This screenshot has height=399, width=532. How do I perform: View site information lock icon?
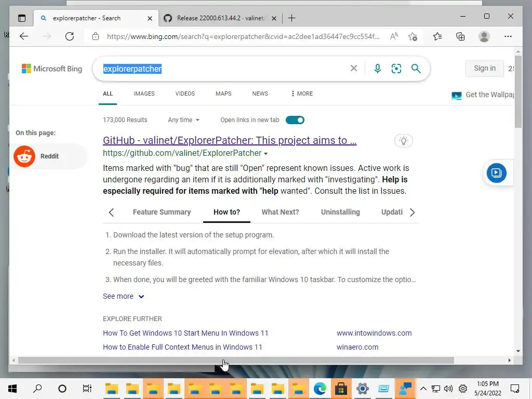96,36
